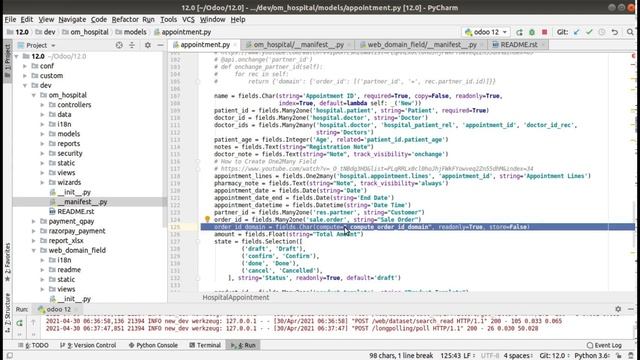Viewport: 640px width, 360px height.
Task: Open the Tools menu
Action: coord(168,20)
